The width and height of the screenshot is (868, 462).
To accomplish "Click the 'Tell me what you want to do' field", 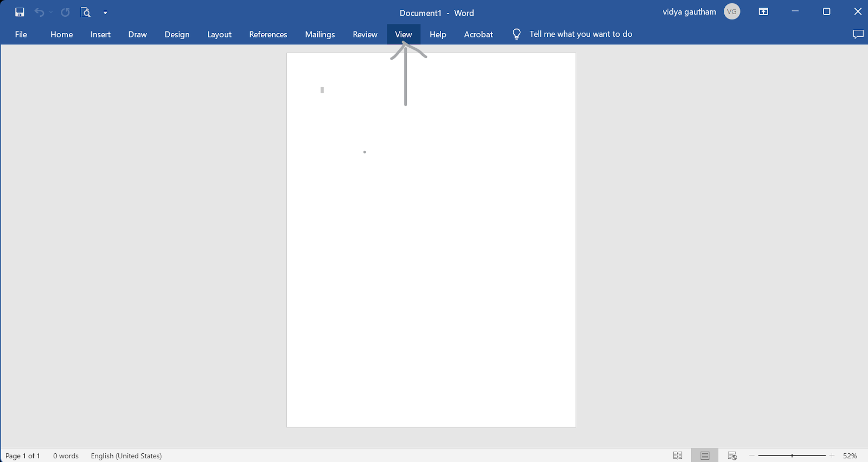I will click(x=581, y=34).
